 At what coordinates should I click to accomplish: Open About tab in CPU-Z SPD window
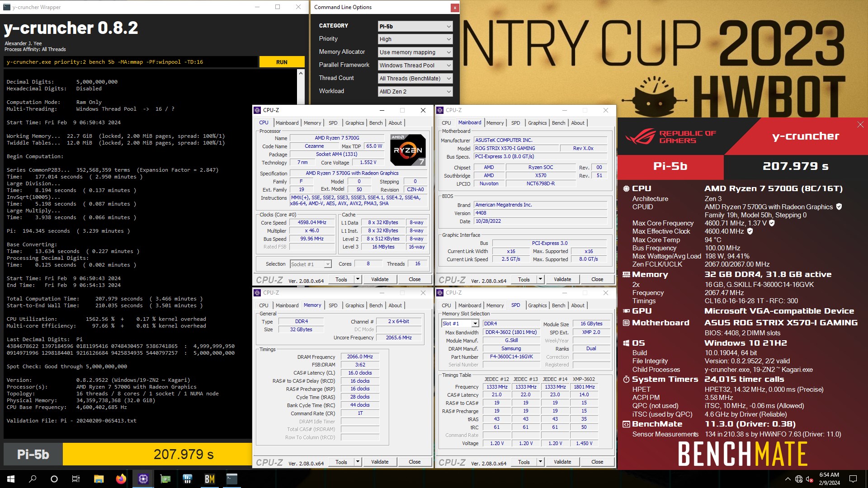coord(577,305)
